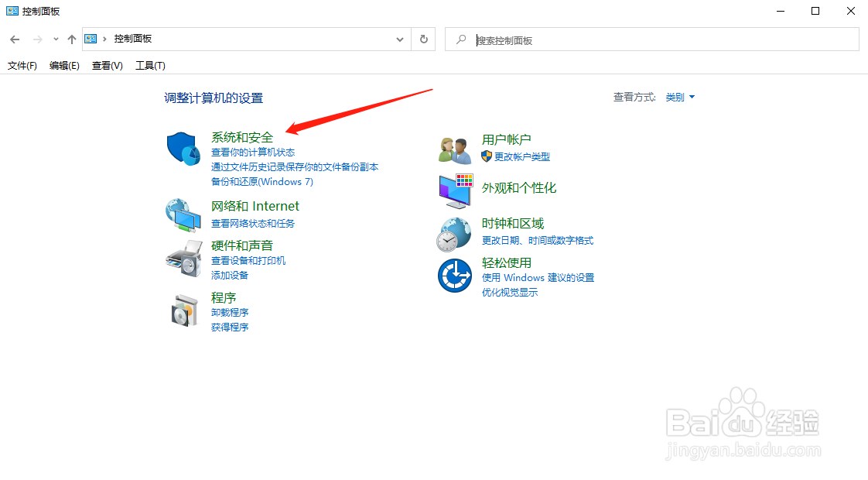Click the Back navigation arrow
The height and width of the screenshot is (480, 868).
[x=15, y=39]
